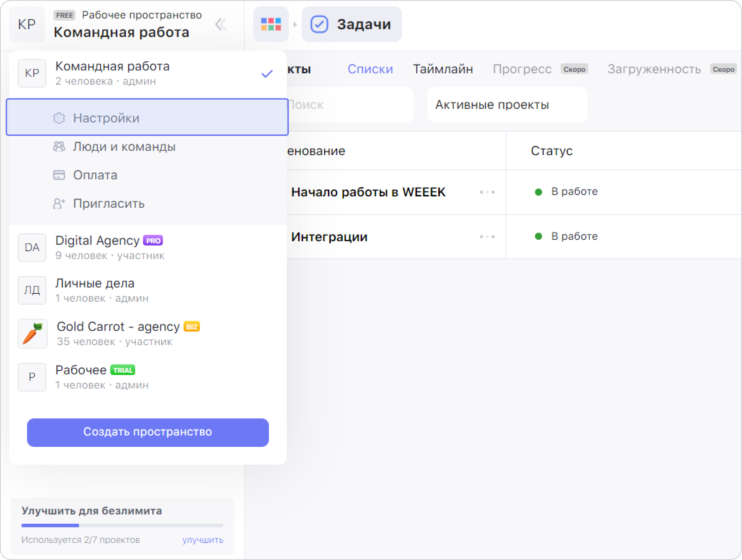742x560 pixels.
Task: Click the project usage progress bar
Action: click(122, 525)
